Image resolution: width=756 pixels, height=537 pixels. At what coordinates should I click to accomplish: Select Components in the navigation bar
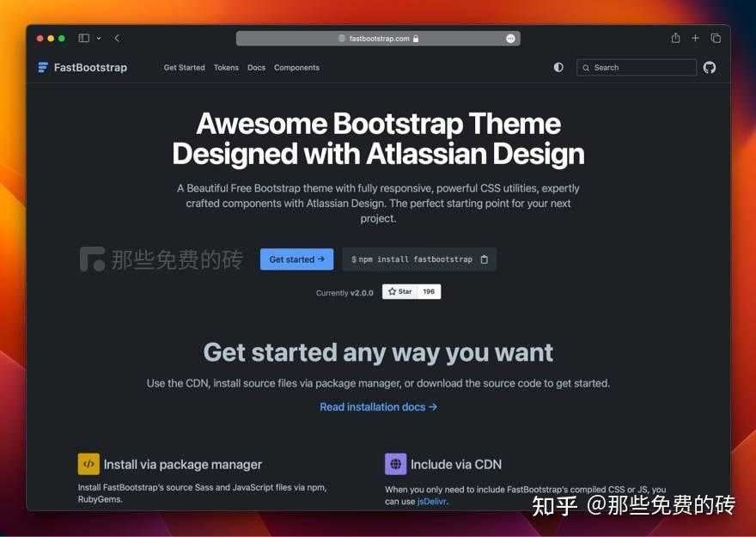click(x=296, y=67)
